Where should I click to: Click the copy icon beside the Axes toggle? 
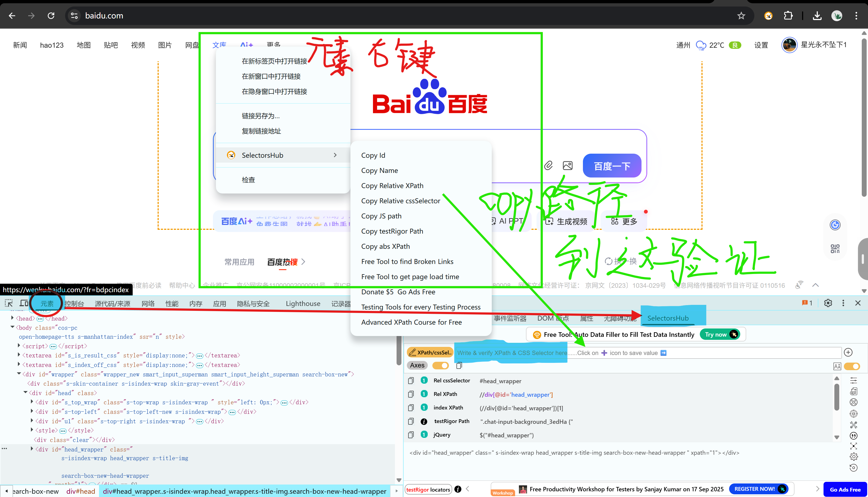(459, 366)
